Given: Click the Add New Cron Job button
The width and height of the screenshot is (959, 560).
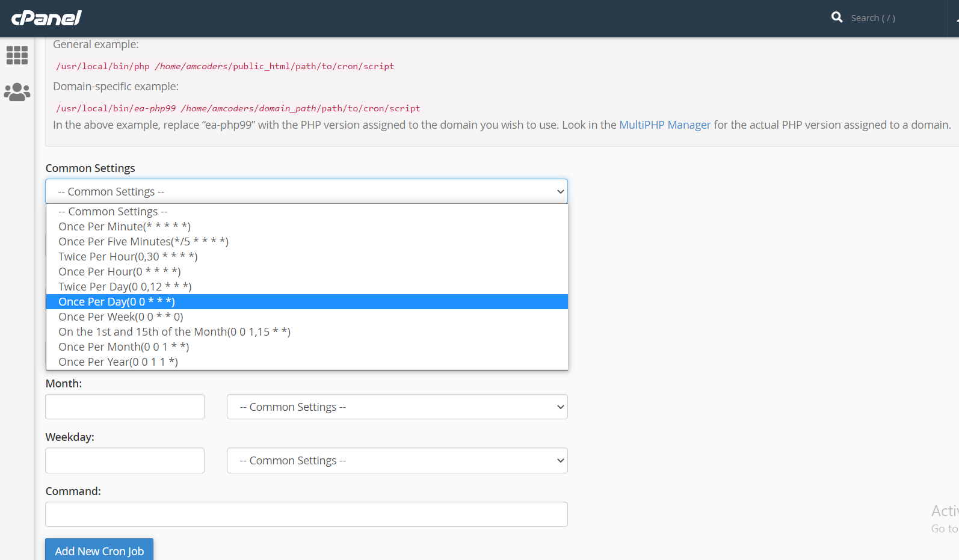Looking at the screenshot, I should pos(99,550).
